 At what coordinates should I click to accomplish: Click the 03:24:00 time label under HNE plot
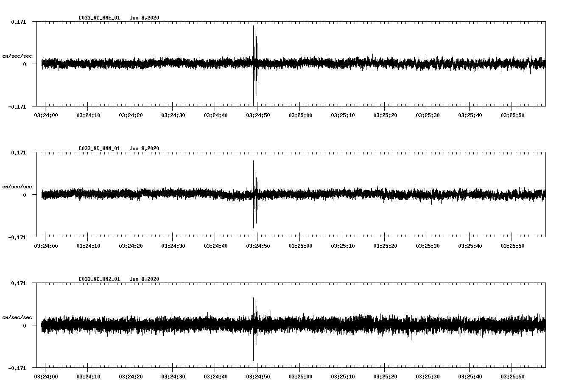(46, 115)
